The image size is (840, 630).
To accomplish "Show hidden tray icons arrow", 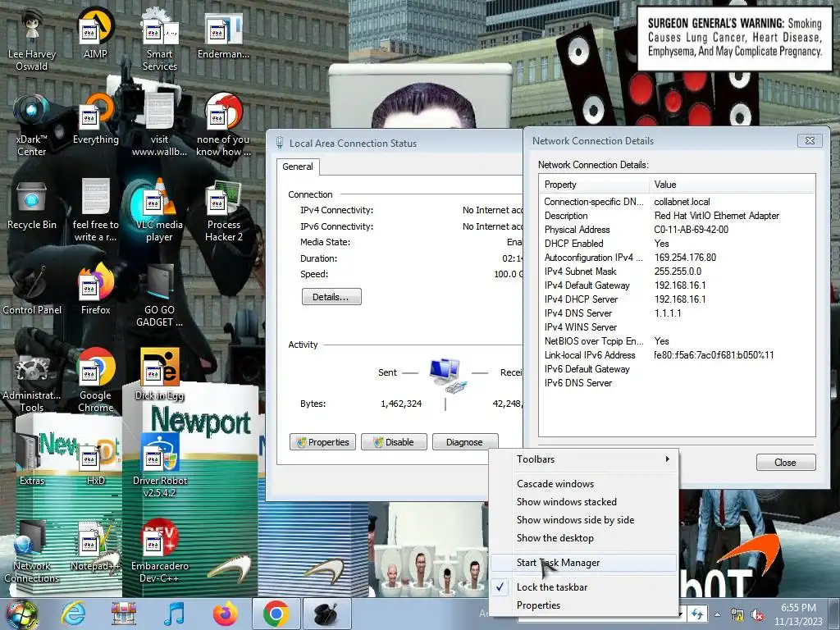I will point(718,614).
